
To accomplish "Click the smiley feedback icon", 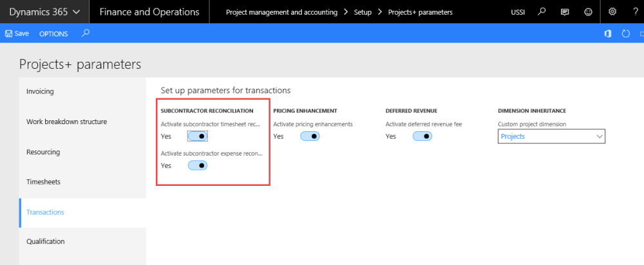I will pyautogui.click(x=587, y=12).
